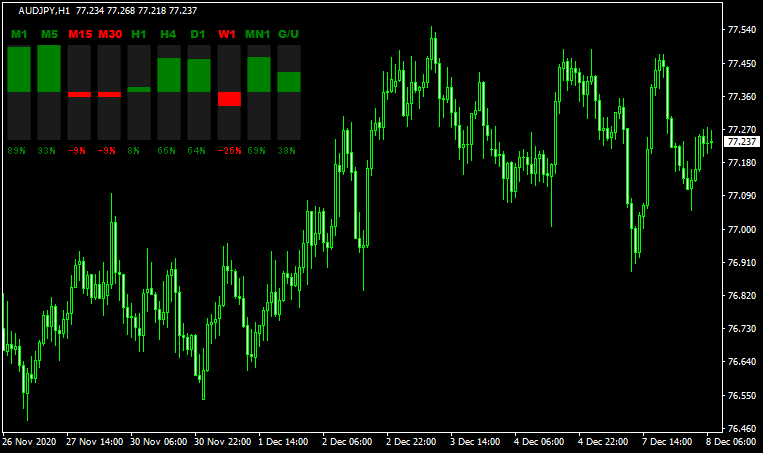Click the -26% value under W1
763x453 pixels.
tap(228, 150)
